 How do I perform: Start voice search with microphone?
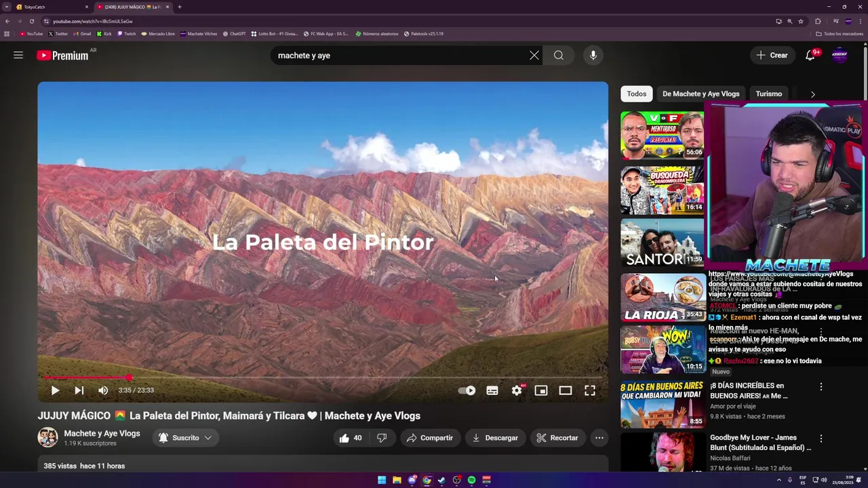pyautogui.click(x=593, y=56)
